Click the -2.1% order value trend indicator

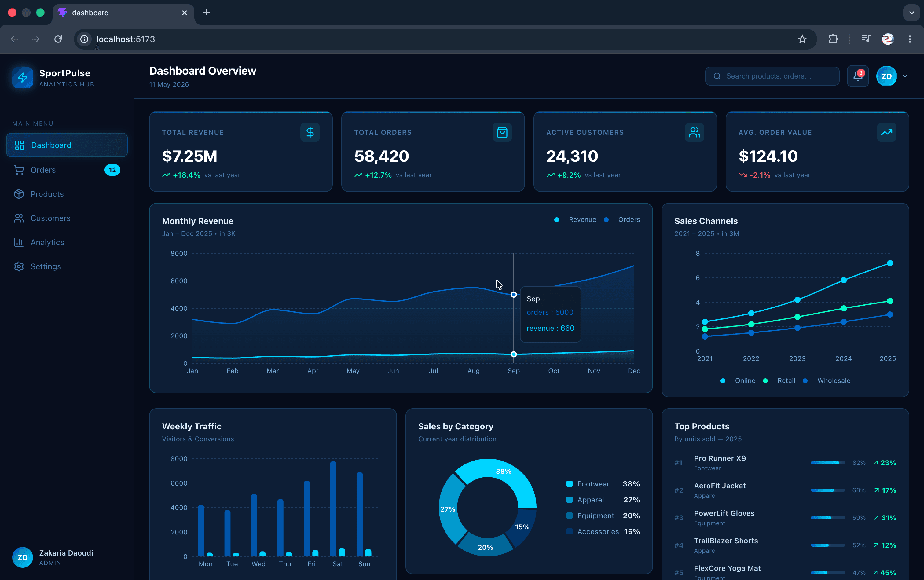[754, 175]
